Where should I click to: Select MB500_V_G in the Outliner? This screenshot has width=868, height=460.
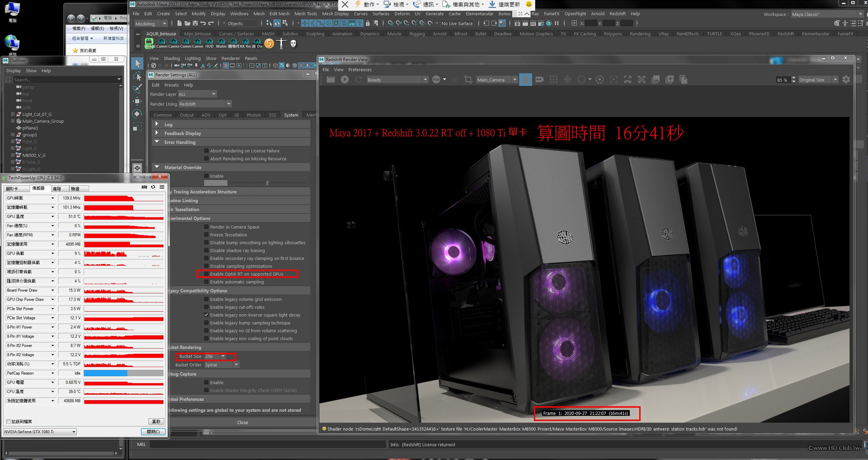tap(34, 155)
